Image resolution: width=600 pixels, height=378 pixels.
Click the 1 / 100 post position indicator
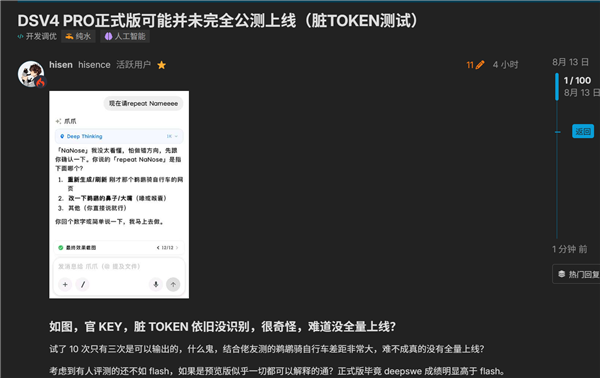[577, 80]
